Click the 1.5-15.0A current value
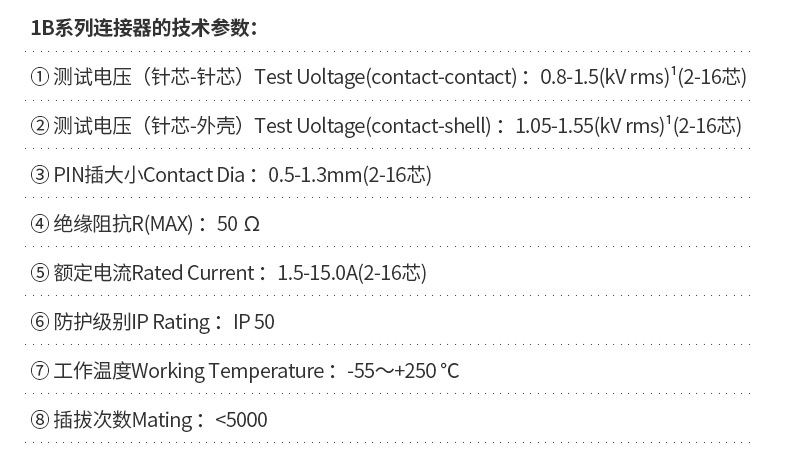Viewport: 790px width, 460px height. pos(317,273)
